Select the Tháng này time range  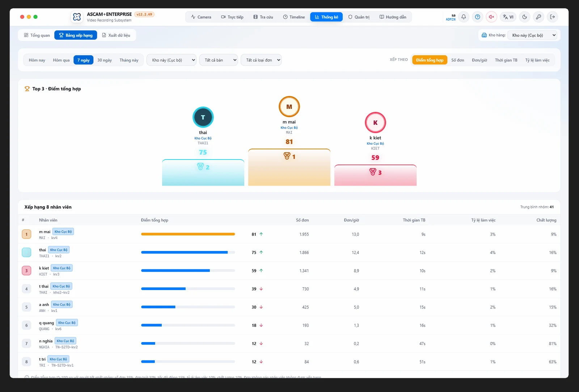[x=129, y=60]
